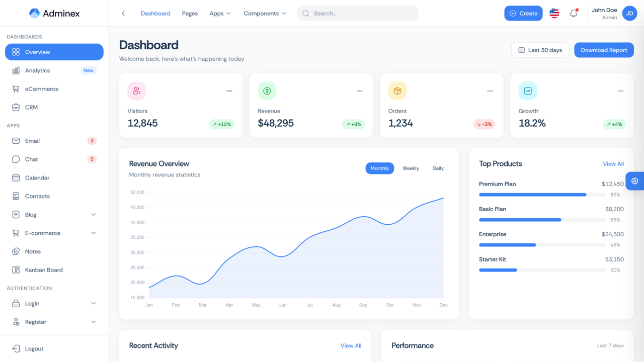View All top products
The width and height of the screenshot is (644, 362).
point(613,163)
